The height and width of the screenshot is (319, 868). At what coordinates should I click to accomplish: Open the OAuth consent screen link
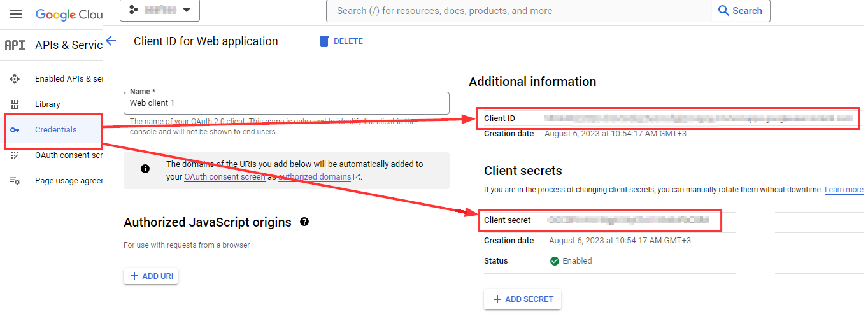(x=225, y=177)
